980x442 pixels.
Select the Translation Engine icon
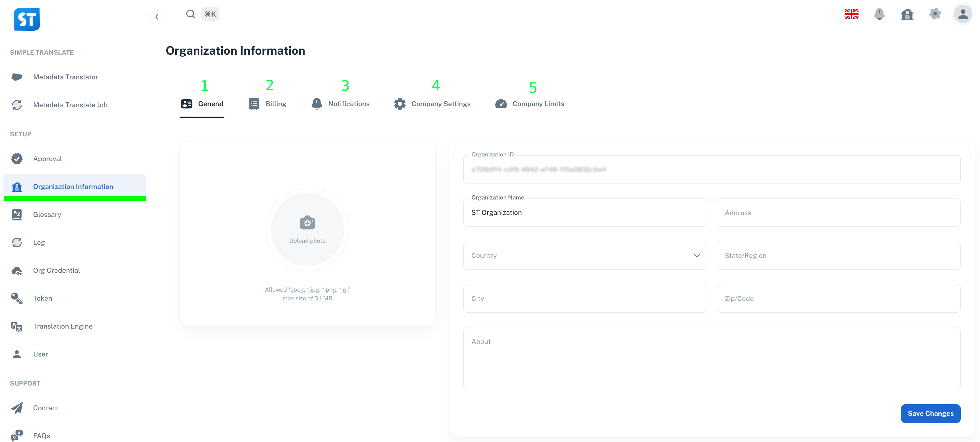point(17,326)
